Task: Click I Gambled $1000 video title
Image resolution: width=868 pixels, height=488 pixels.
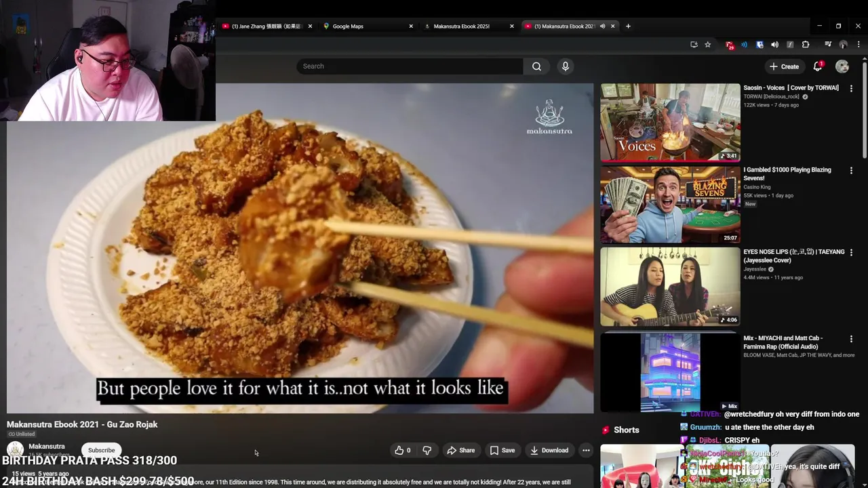Action: (x=787, y=174)
